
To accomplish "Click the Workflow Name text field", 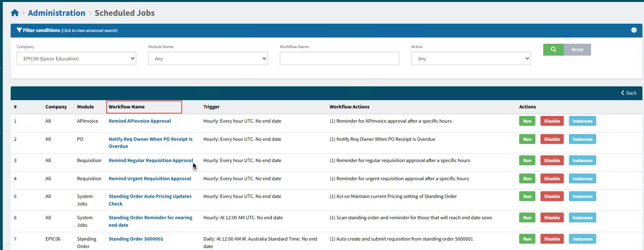I will tap(339, 59).
